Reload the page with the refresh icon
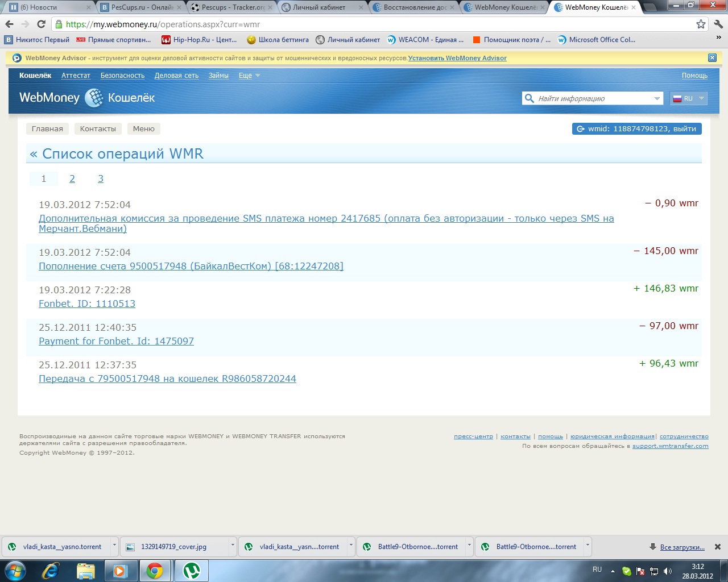 click(41, 24)
